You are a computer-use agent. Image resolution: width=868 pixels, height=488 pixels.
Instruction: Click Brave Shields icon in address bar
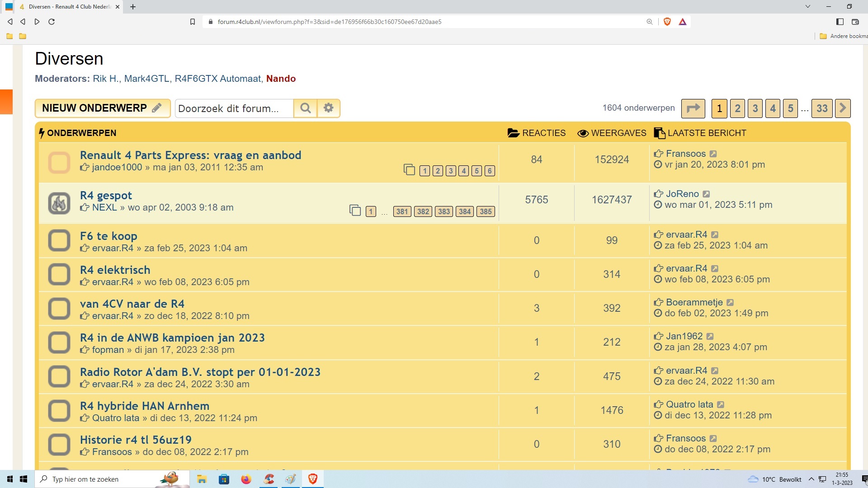[x=667, y=22]
